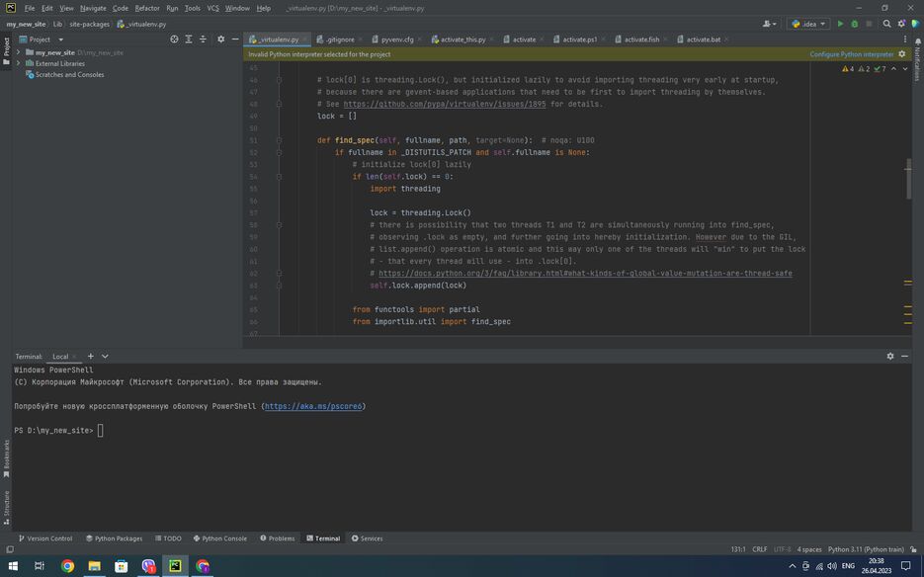Switch to the .gitignore tab
Image resolution: width=924 pixels, height=577 pixels.
(x=339, y=39)
